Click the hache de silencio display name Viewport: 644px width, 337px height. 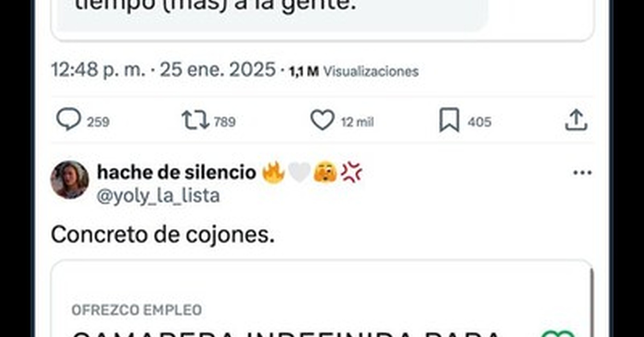(176, 173)
